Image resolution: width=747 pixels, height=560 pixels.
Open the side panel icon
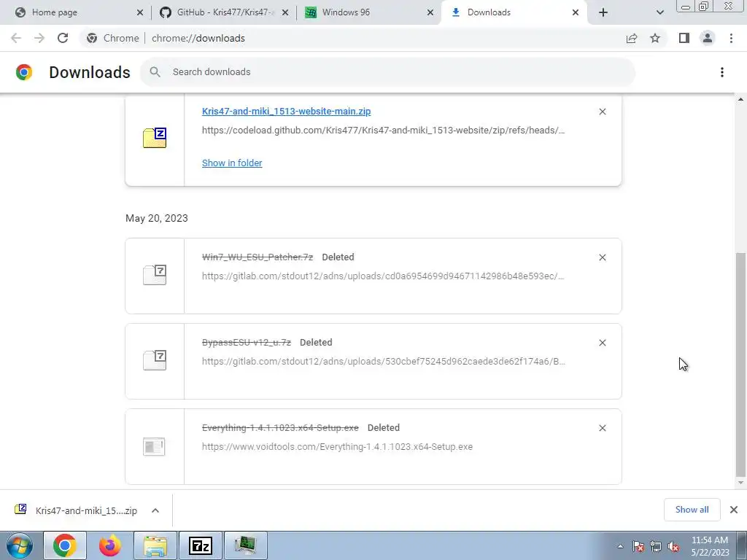coord(684,38)
